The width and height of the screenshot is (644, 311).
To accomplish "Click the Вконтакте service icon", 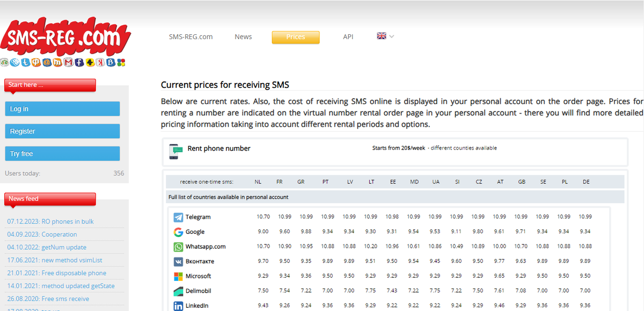I will pos(178,262).
